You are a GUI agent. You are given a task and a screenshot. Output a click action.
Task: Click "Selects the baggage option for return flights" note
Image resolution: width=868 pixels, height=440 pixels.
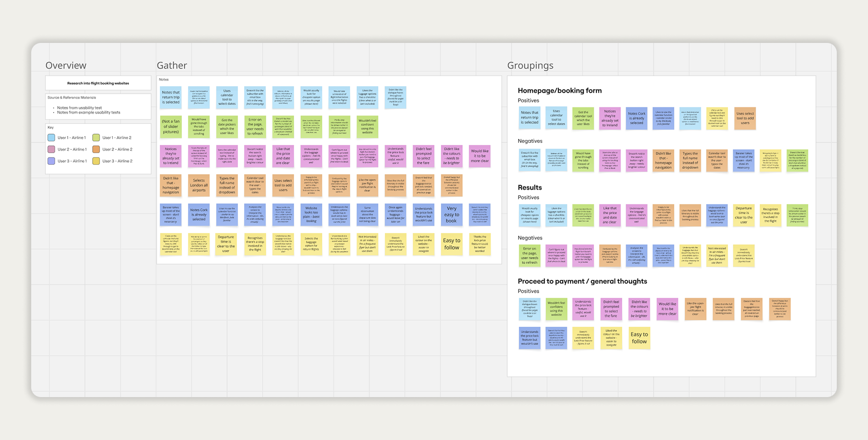311,244
